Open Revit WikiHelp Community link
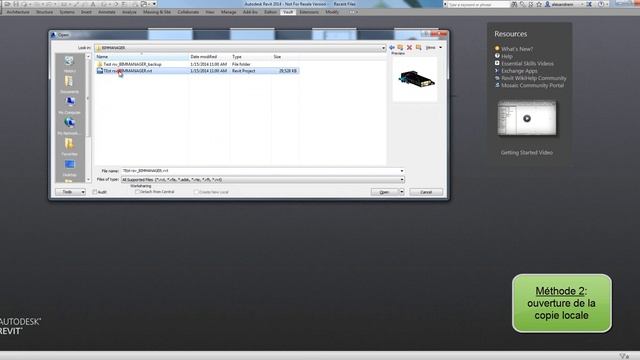640x360 pixels. (x=534, y=78)
